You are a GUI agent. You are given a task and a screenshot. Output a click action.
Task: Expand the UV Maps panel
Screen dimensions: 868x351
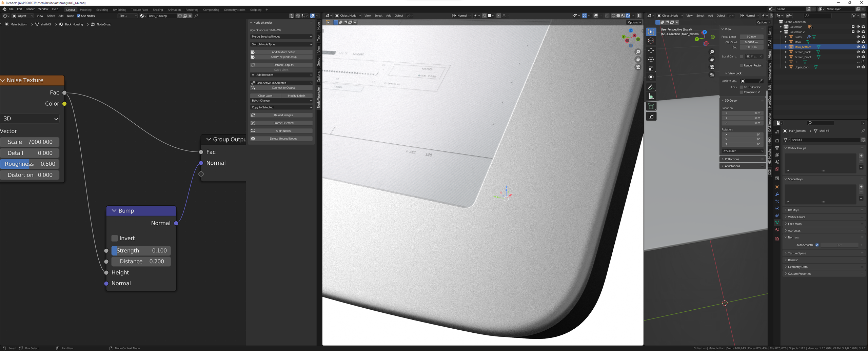[x=793, y=210]
